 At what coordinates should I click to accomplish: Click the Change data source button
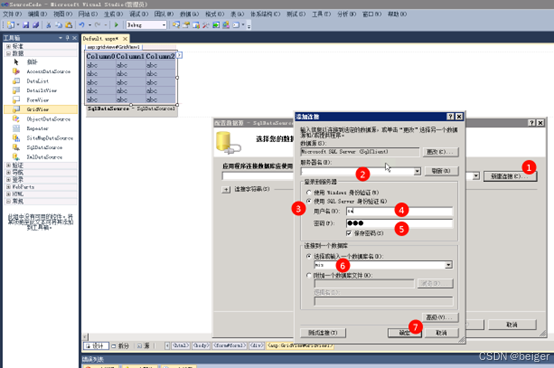[x=441, y=152]
